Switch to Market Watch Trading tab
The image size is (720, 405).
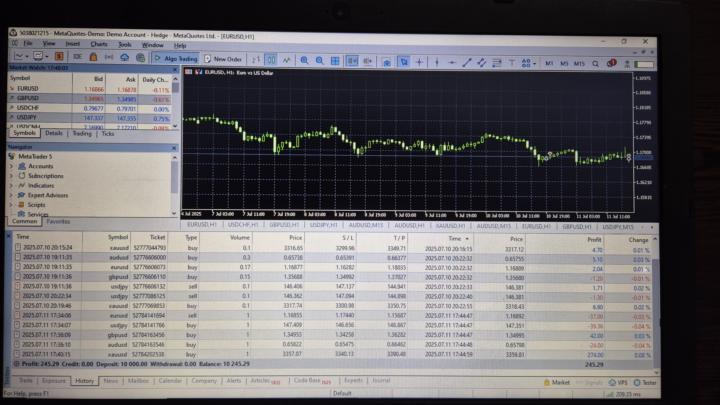pyautogui.click(x=82, y=134)
